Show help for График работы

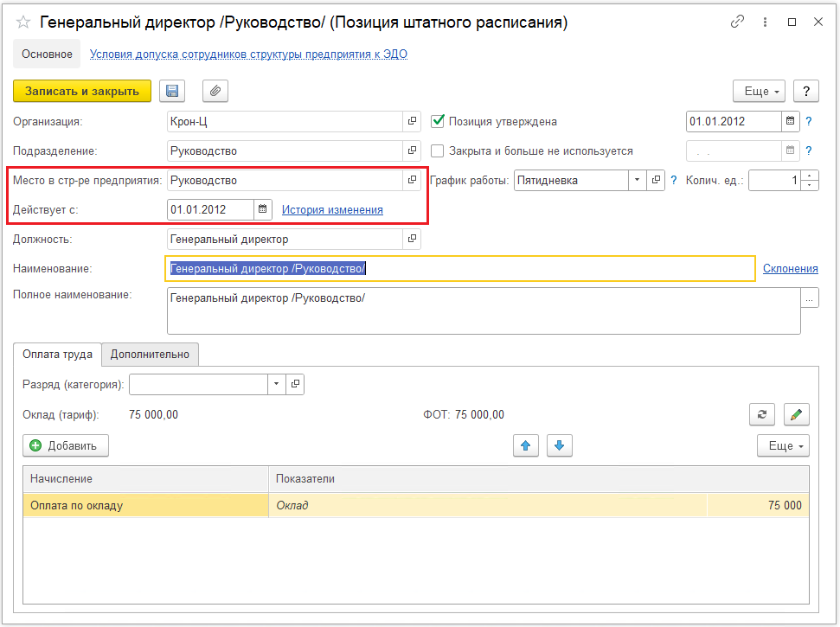[674, 181]
